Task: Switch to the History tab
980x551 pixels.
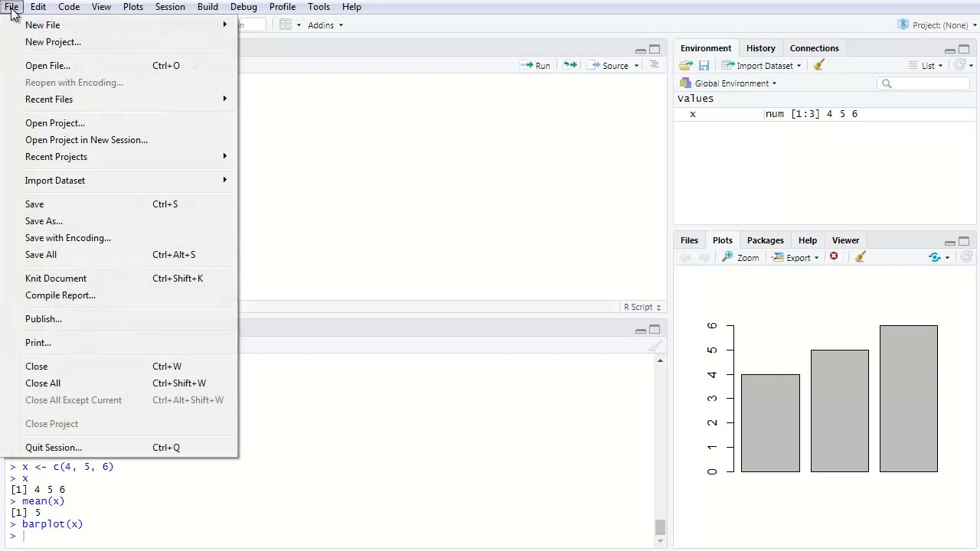Action: (x=761, y=48)
